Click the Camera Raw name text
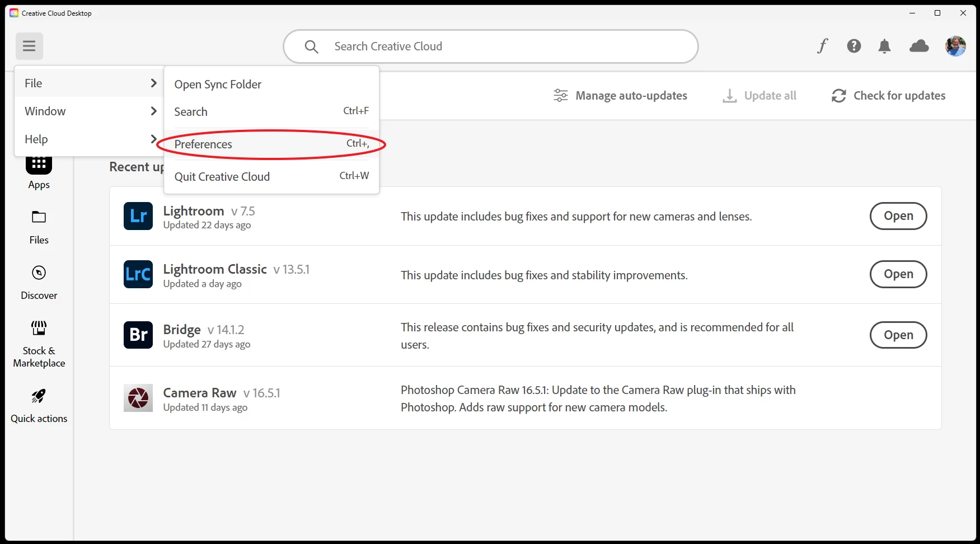This screenshot has height=544, width=980. (200, 393)
